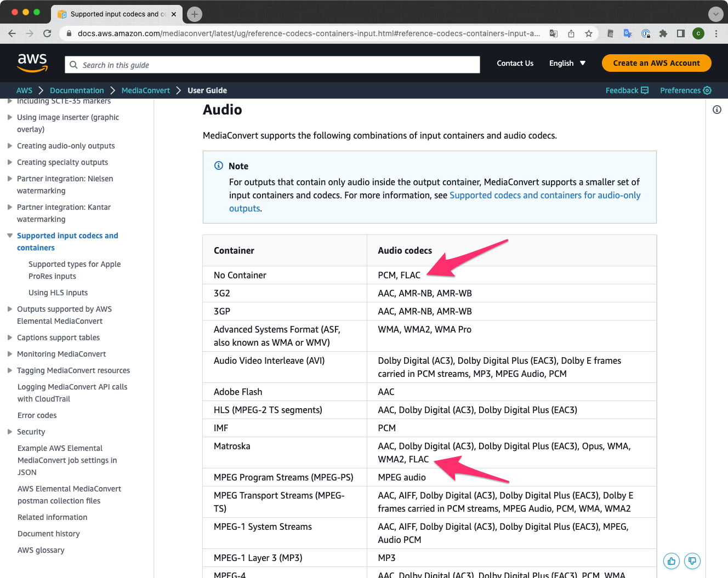This screenshot has height=578, width=728.
Task: Select the IMF container cell
Action: pos(285,428)
